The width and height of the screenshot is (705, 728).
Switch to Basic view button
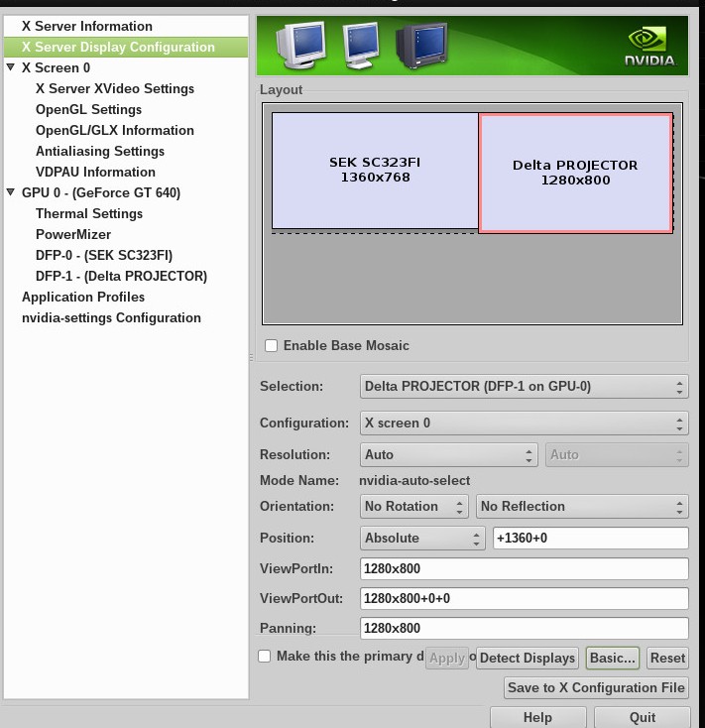(613, 658)
